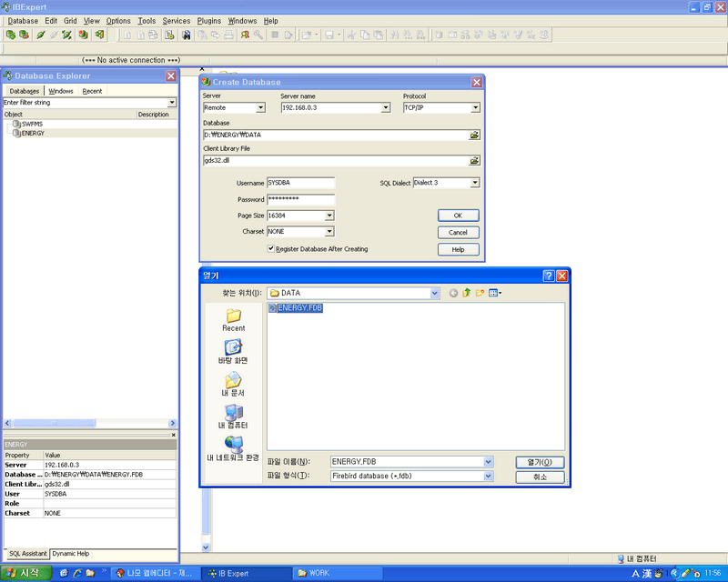Go to 내 문서 in Open dialog
The width and height of the screenshot is (728, 582).
click(234, 385)
